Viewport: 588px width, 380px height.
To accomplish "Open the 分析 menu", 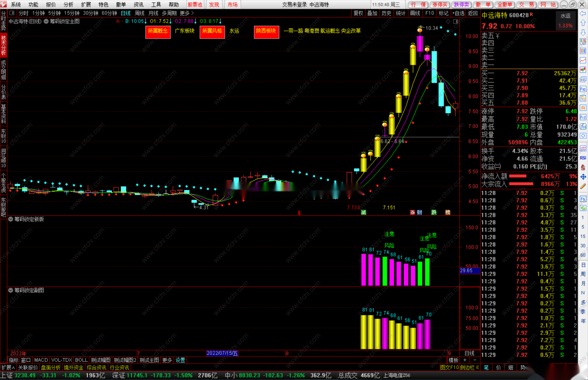I will click(68, 4).
